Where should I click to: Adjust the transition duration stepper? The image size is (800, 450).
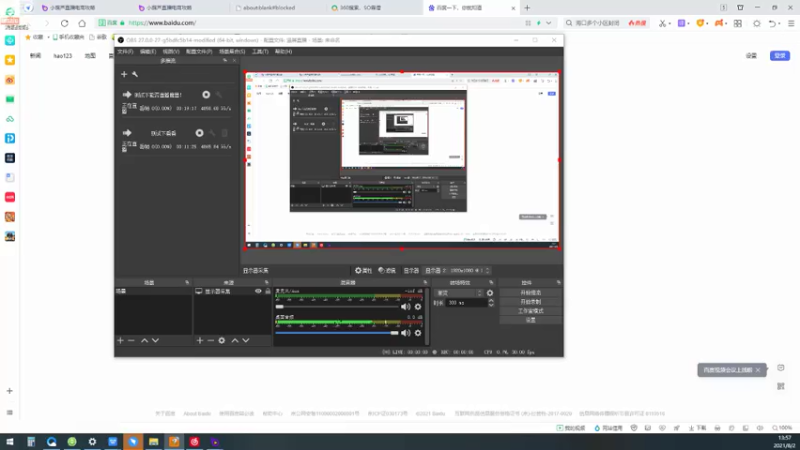point(491,303)
